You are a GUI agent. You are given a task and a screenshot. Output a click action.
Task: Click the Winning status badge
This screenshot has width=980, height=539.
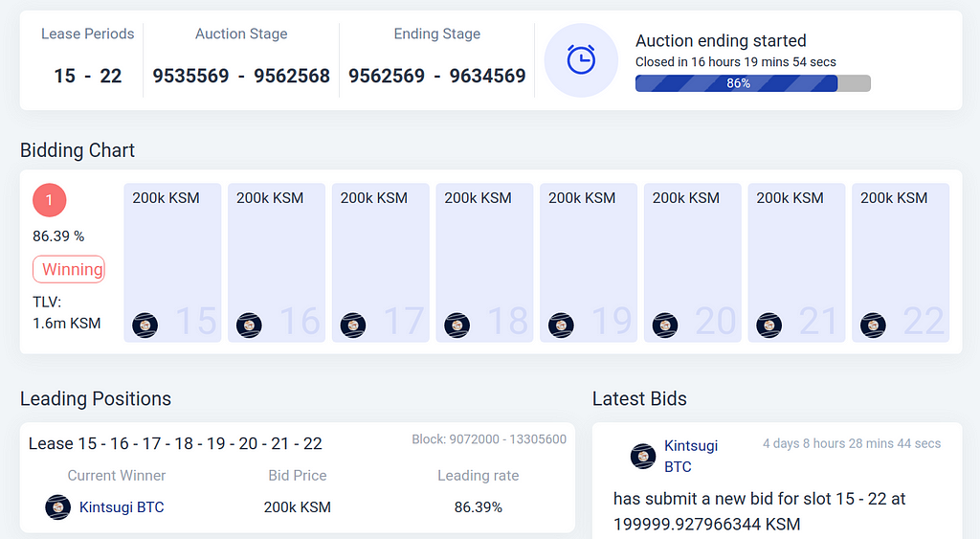coord(68,269)
